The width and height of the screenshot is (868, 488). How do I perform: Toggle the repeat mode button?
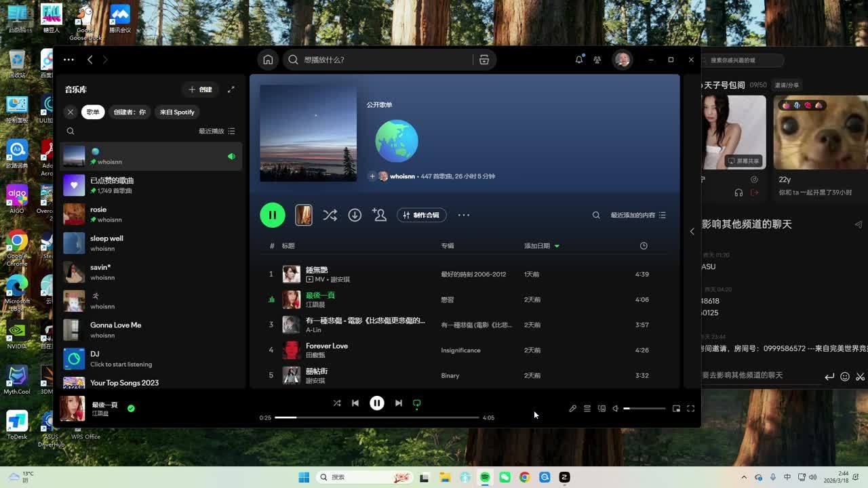417,403
